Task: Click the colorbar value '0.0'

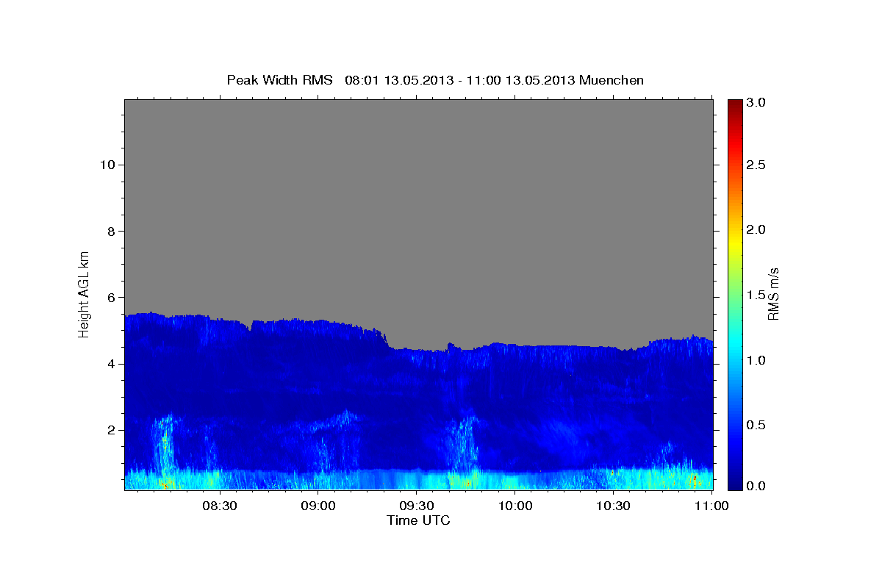Action: pyautogui.click(x=756, y=486)
